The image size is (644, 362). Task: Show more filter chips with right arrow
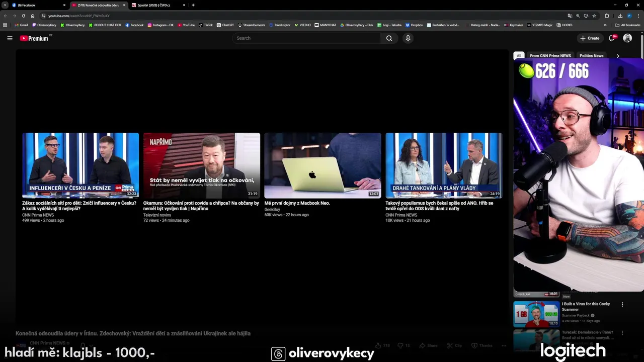[x=618, y=56]
